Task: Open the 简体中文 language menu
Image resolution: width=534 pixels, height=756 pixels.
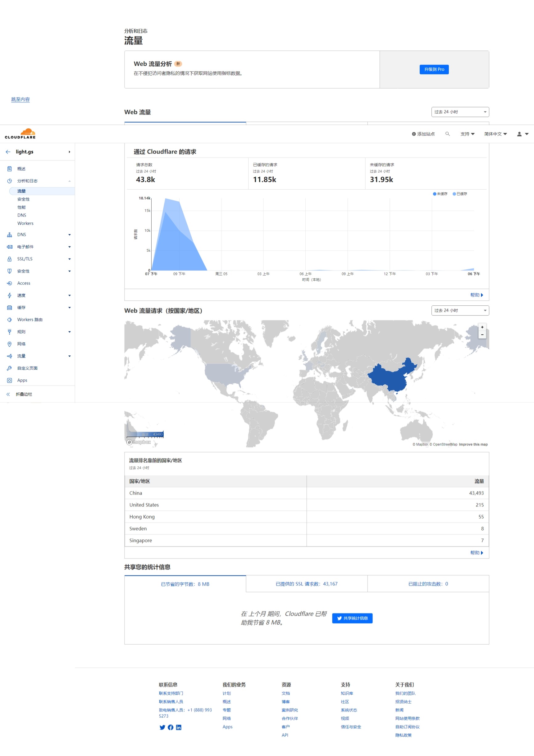Action: pyautogui.click(x=495, y=134)
